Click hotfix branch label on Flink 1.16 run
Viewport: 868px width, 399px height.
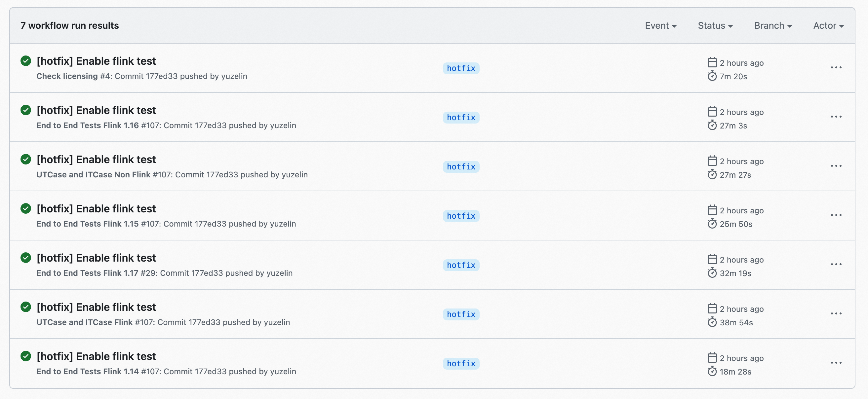point(461,118)
